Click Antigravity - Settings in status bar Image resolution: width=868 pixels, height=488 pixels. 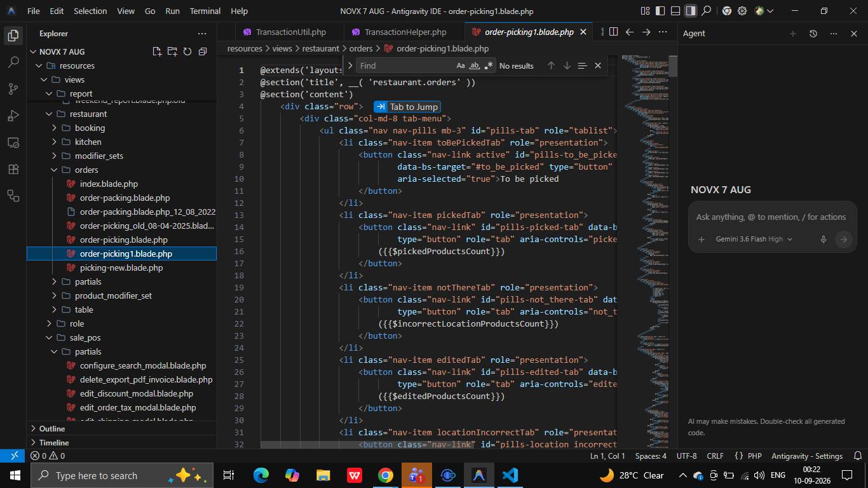[807, 456]
